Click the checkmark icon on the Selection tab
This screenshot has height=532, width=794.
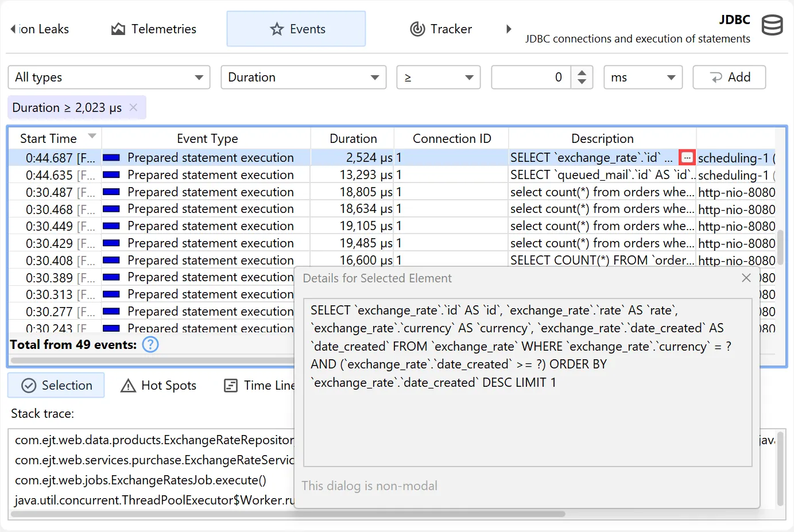[28, 385]
